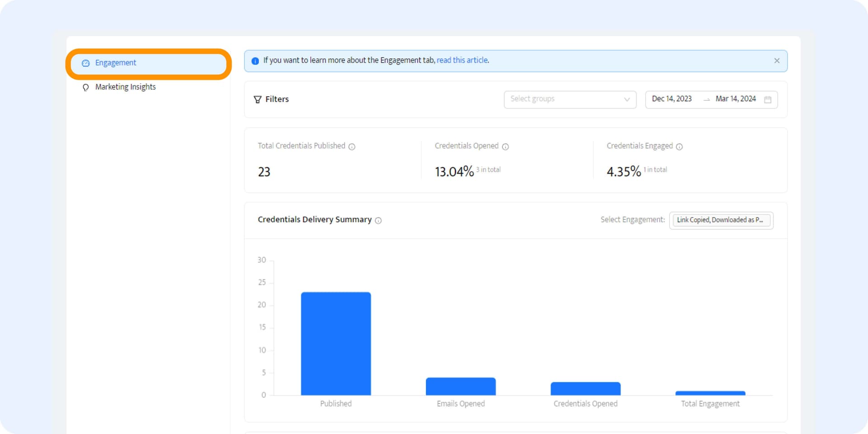This screenshot has height=434, width=868.
Task: Click the info icon next to Credentials Delivery Summary
Action: 378,221
